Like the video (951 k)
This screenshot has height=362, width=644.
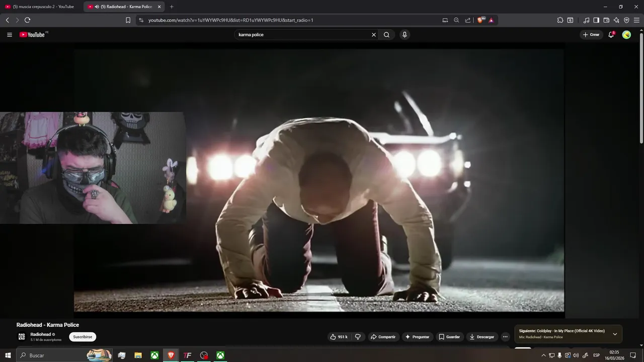[x=339, y=337]
